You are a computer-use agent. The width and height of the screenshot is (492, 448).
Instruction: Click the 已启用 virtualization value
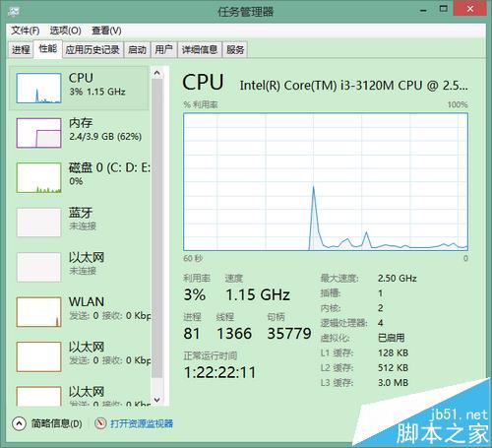click(392, 338)
